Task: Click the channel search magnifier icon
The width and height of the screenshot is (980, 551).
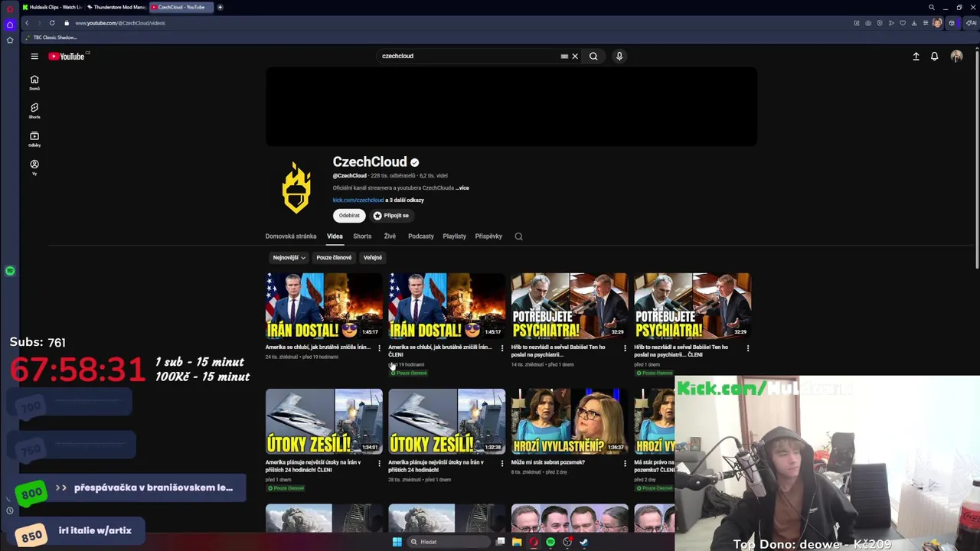Action: [518, 236]
